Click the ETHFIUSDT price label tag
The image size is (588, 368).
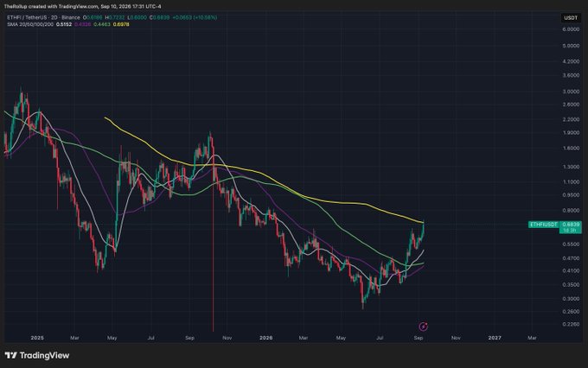(543, 225)
